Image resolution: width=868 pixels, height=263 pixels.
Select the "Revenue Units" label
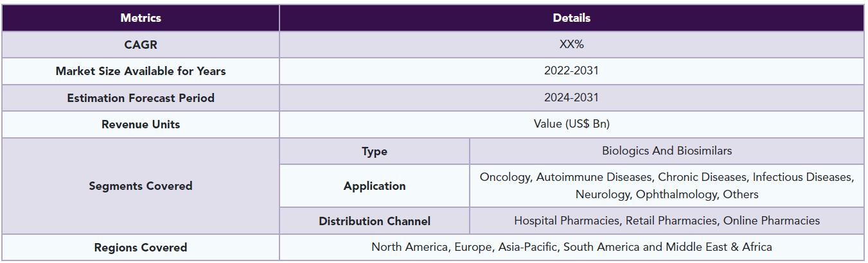pyautogui.click(x=141, y=124)
